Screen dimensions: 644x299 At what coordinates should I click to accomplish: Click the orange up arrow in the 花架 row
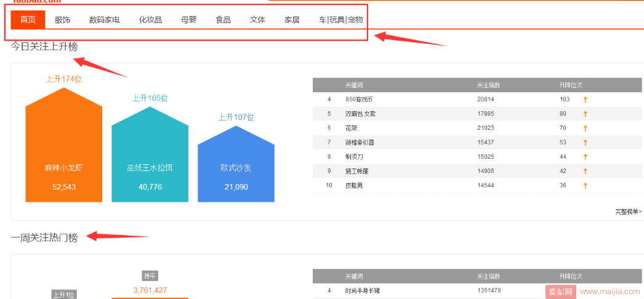tap(586, 128)
